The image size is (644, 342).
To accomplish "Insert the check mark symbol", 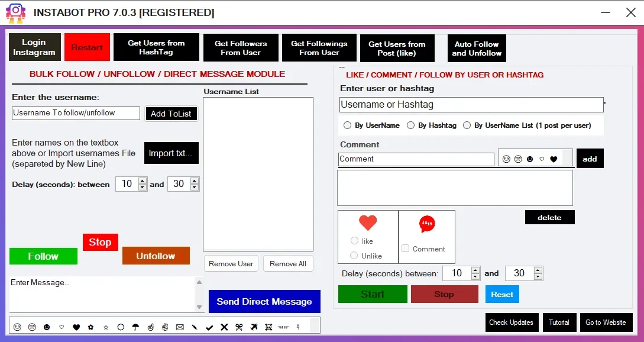I will pyautogui.click(x=209, y=328).
